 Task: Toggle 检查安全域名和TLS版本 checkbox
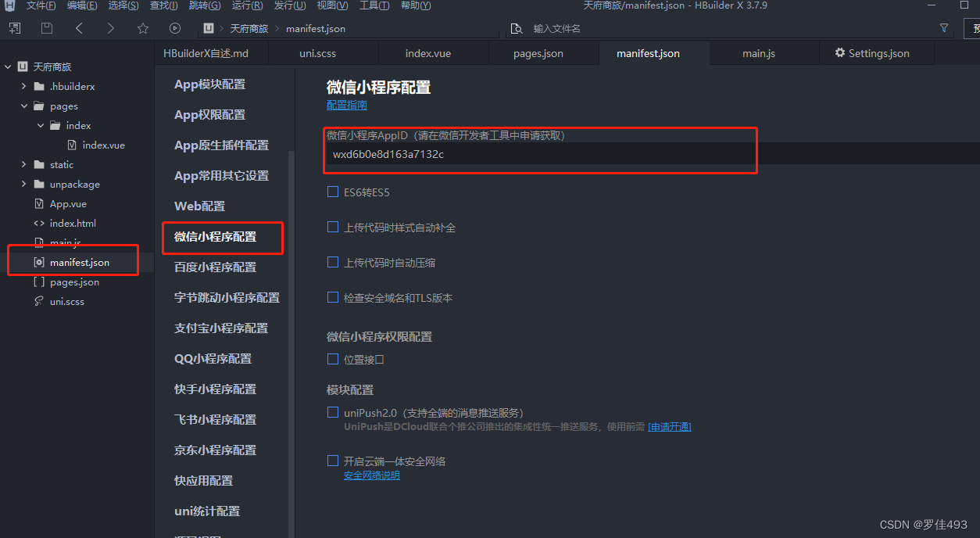[333, 297]
